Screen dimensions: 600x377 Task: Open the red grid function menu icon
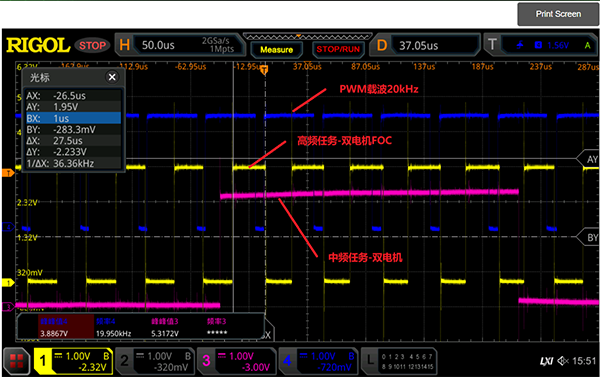pos(16,361)
